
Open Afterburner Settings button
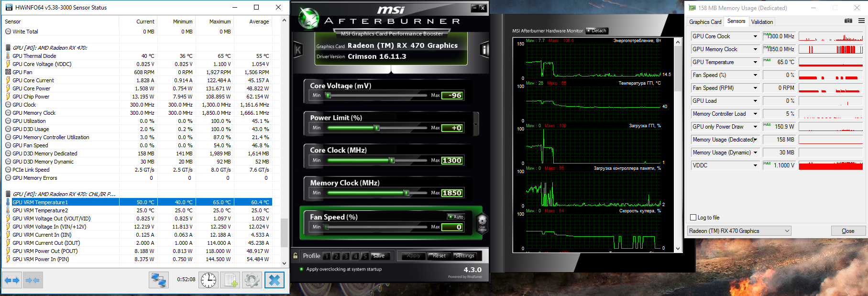(464, 256)
